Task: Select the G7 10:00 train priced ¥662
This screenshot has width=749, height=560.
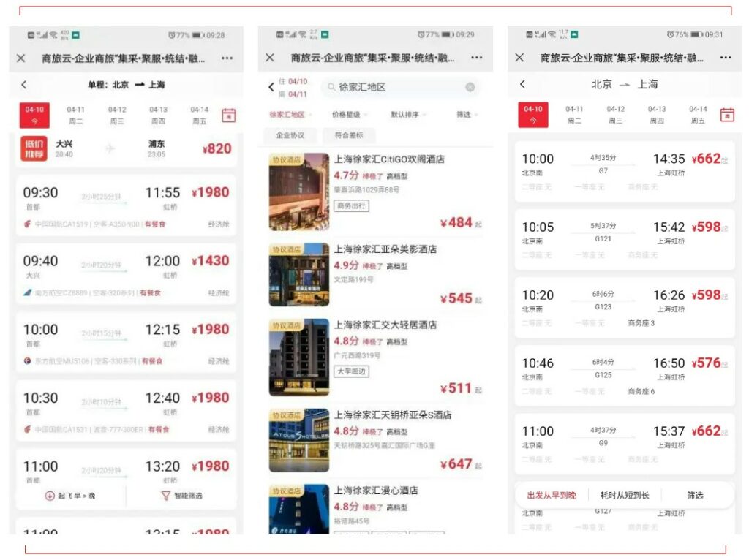Action: (x=625, y=171)
